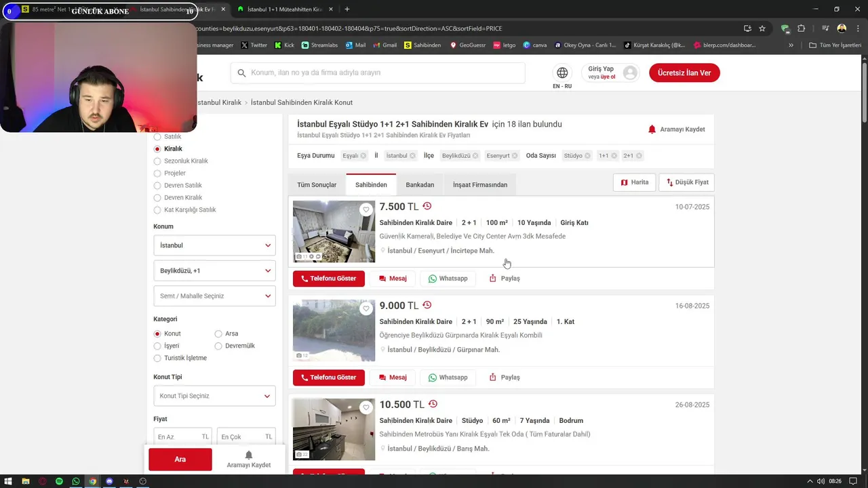Select the İşyeri category radio
The image size is (868, 488).
pyautogui.click(x=157, y=346)
